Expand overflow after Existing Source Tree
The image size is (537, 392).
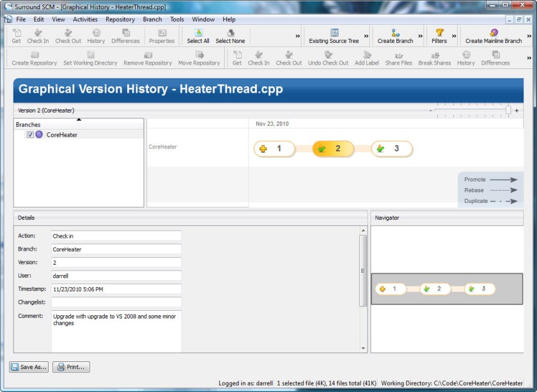point(366,36)
